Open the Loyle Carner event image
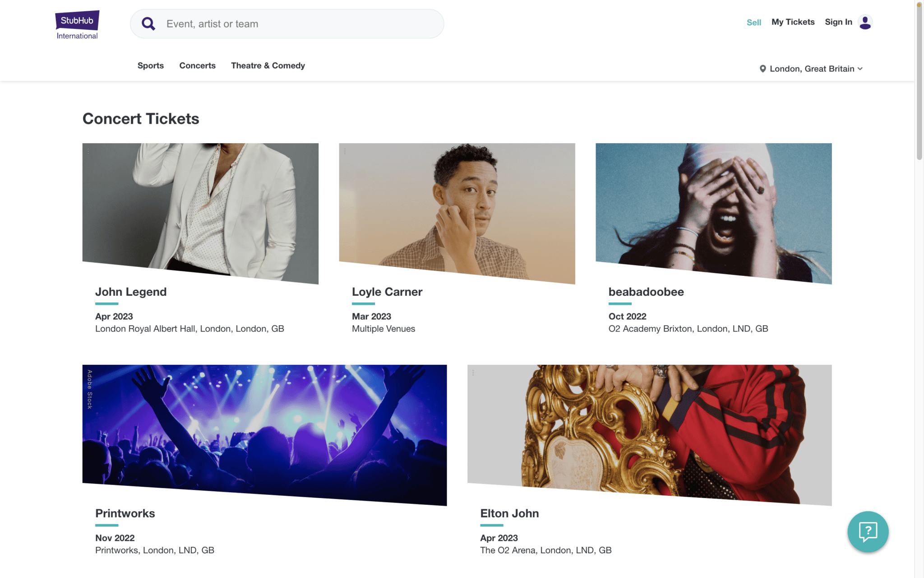 [457, 213]
